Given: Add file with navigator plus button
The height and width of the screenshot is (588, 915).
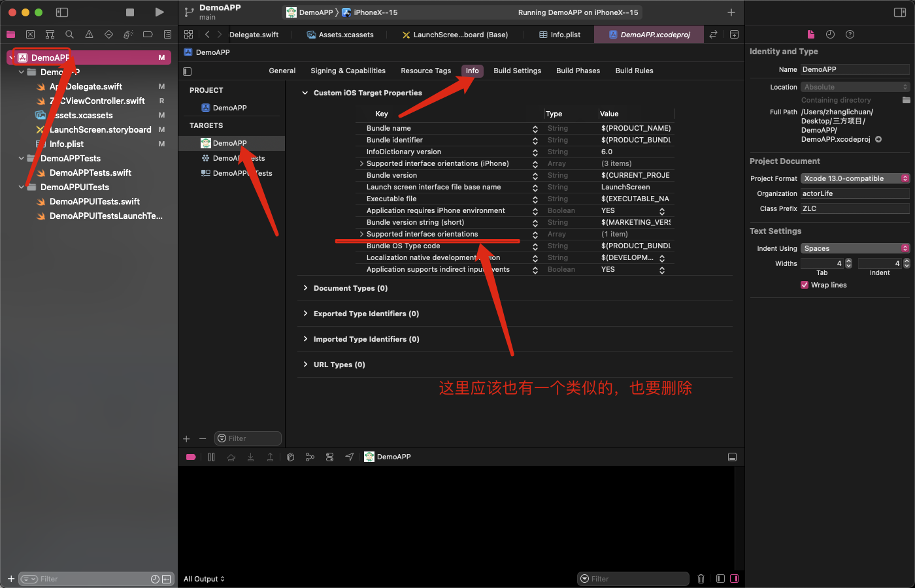Looking at the screenshot, I should pos(10,579).
